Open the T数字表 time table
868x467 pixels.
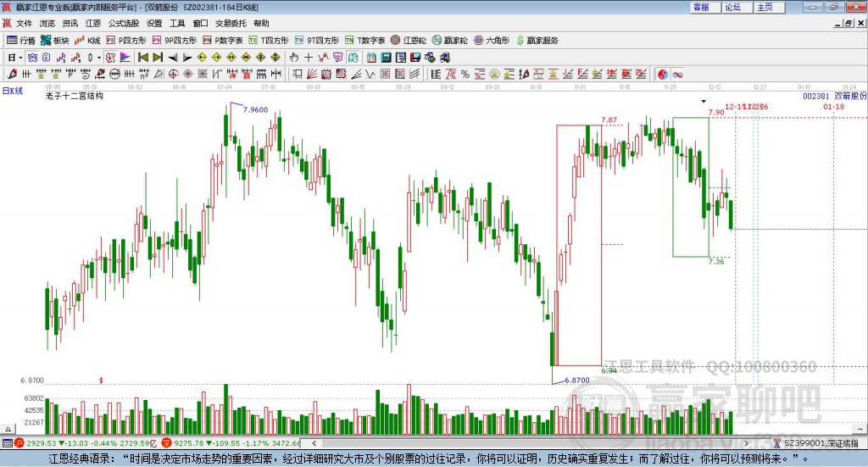364,41
